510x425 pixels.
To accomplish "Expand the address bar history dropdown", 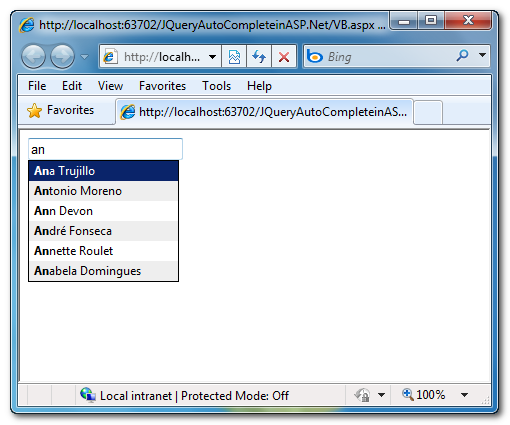I will click(212, 57).
